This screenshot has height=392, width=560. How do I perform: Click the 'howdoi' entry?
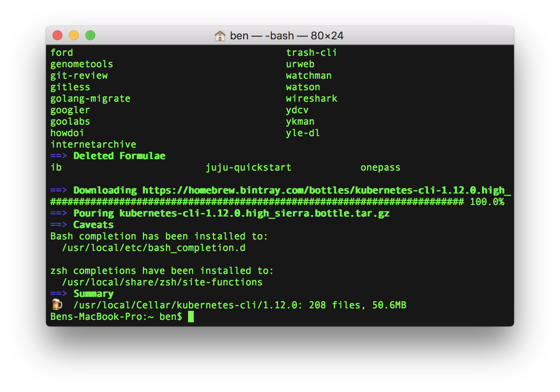[x=67, y=133]
